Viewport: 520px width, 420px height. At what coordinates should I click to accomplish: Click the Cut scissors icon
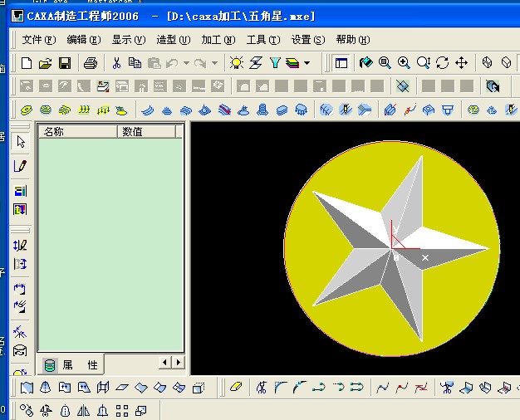[x=116, y=62]
